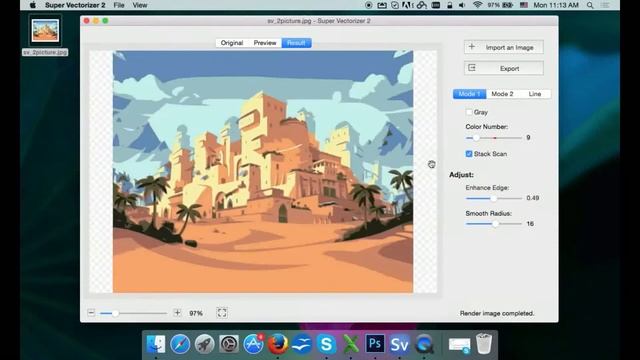Screen dimensions: 640x360
Task: Click the Enhance Edge slider
Action: [494, 198]
